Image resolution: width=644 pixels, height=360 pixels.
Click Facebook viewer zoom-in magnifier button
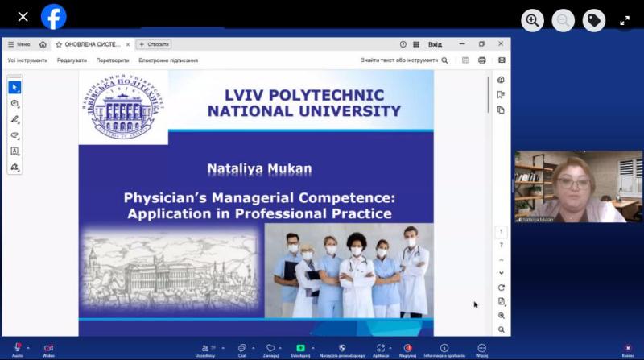(x=532, y=20)
